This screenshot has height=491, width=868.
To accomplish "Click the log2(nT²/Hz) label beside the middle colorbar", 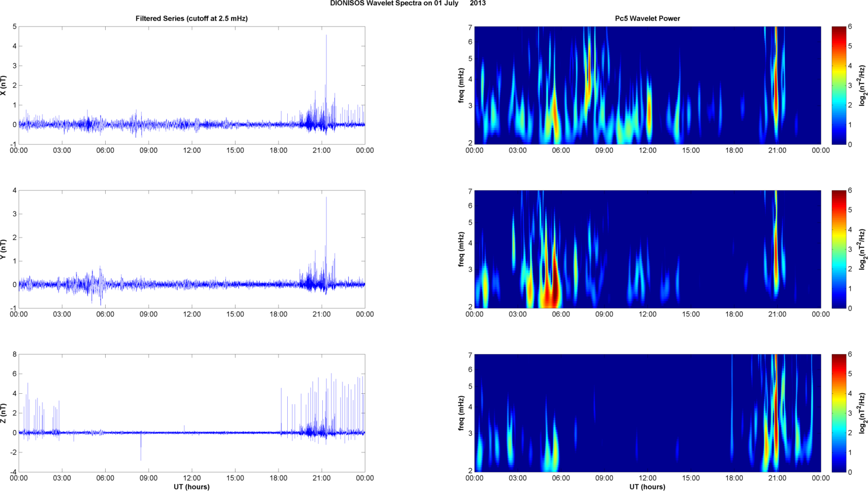I will click(x=862, y=250).
